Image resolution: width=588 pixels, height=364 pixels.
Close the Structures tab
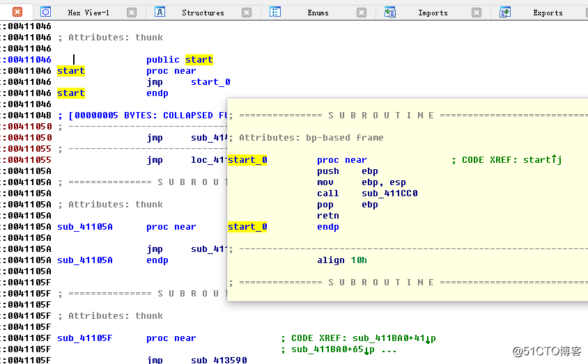tap(247, 13)
